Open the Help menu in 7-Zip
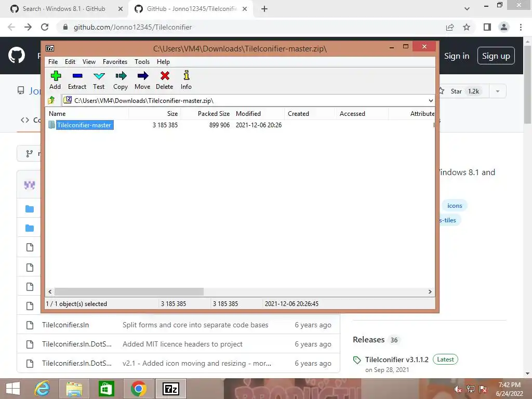 coord(163,62)
